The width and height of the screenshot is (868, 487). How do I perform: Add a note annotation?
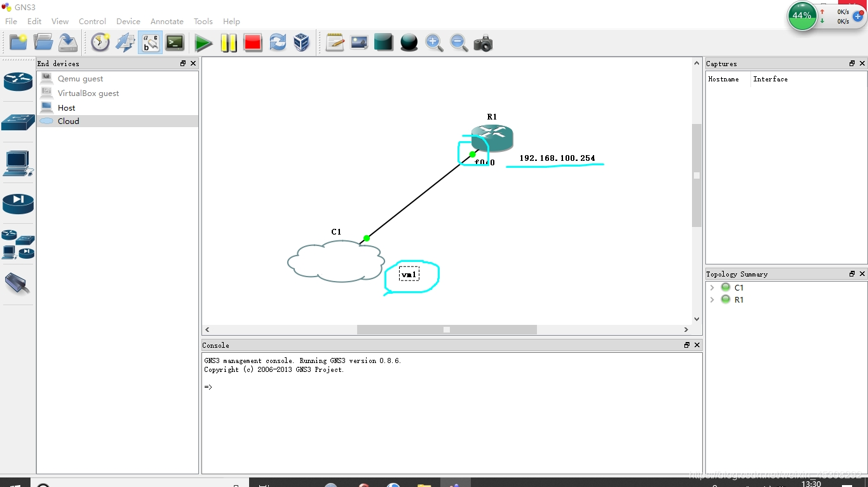[335, 43]
